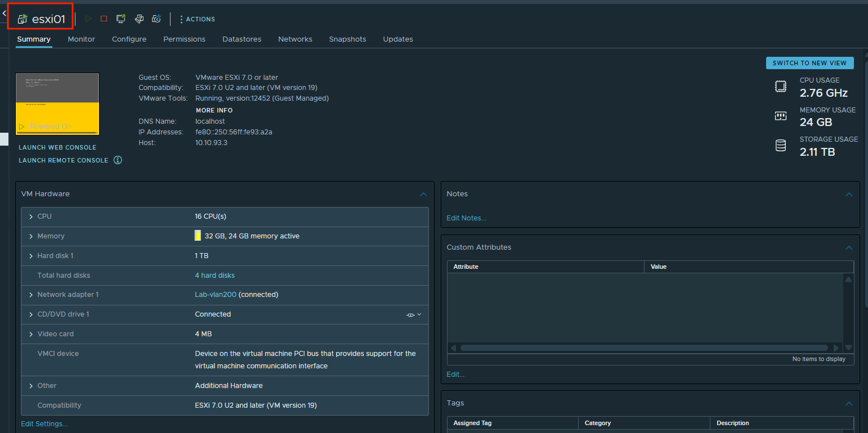Image resolution: width=868 pixels, height=433 pixels.
Task: Open the Lab-vlan200 network link
Action: pyautogui.click(x=216, y=295)
